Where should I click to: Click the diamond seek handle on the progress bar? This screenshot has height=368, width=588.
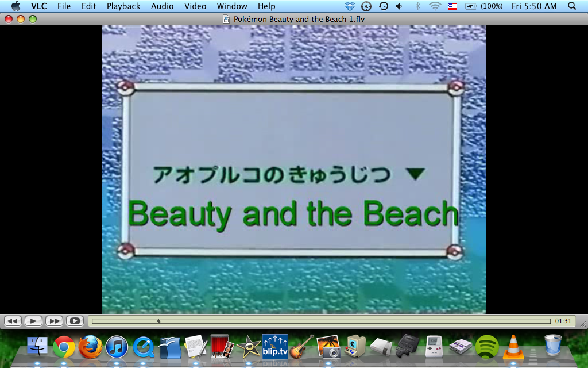(x=158, y=321)
